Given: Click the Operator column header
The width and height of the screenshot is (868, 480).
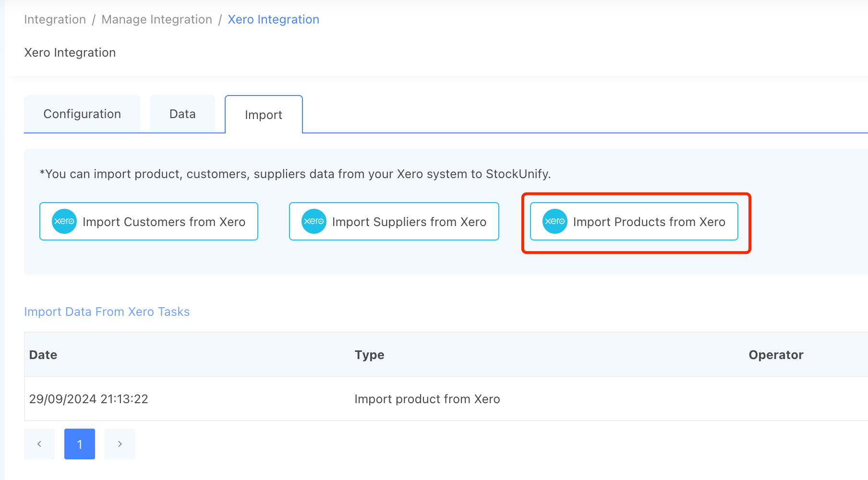Looking at the screenshot, I should [776, 355].
